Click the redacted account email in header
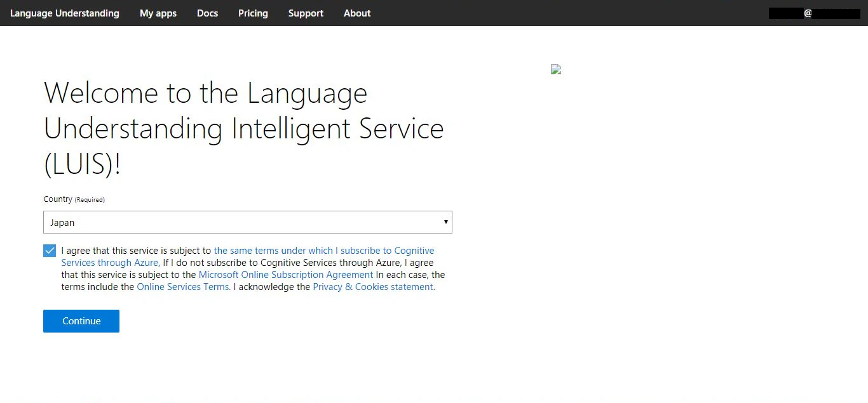Image resolution: width=868 pixels, height=403 pixels. [815, 13]
